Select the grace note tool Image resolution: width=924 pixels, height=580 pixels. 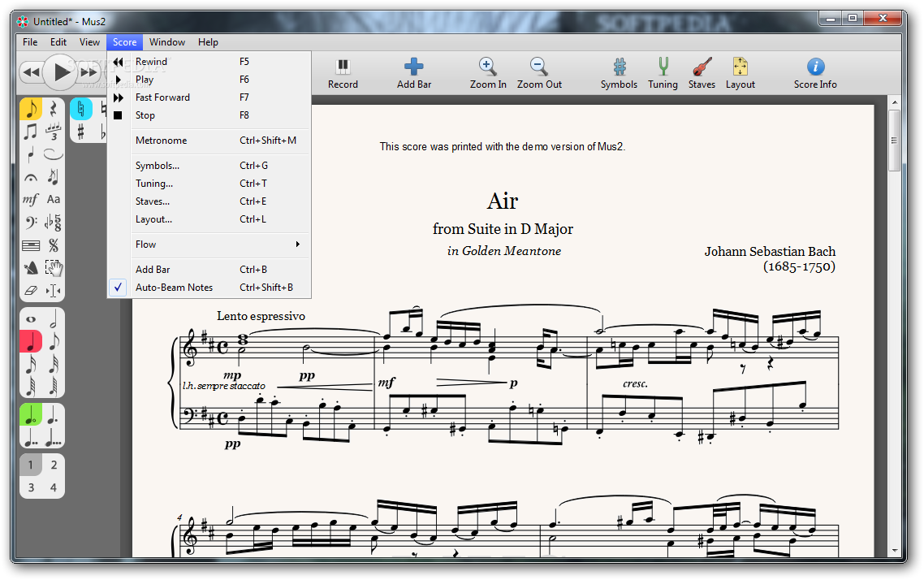(x=53, y=177)
